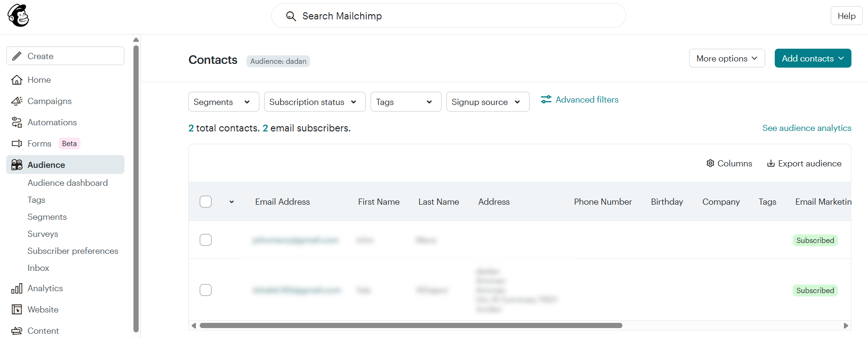This screenshot has width=868, height=338.
Task: Open the Tags filter dropdown
Action: tap(406, 102)
